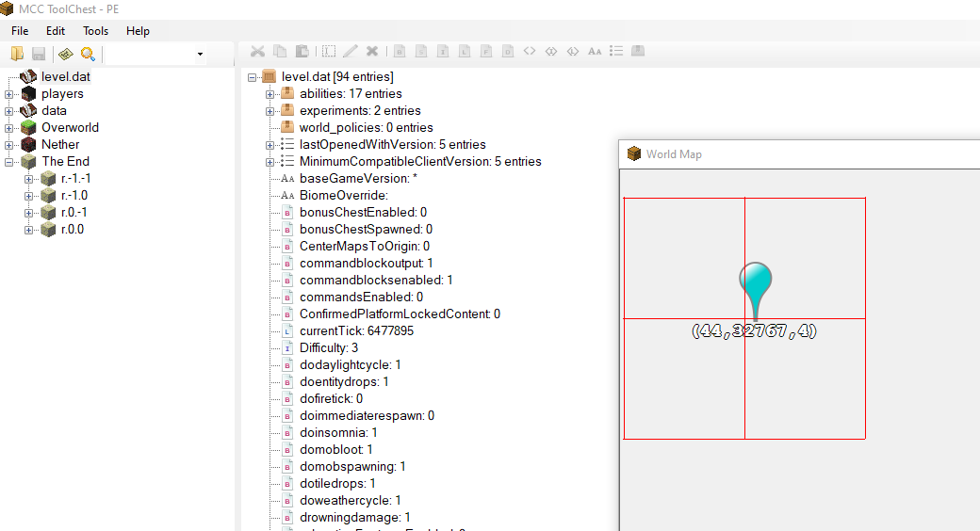Click the Nether netherrack block icon
Image resolution: width=980 pixels, height=531 pixels.
tap(28, 145)
